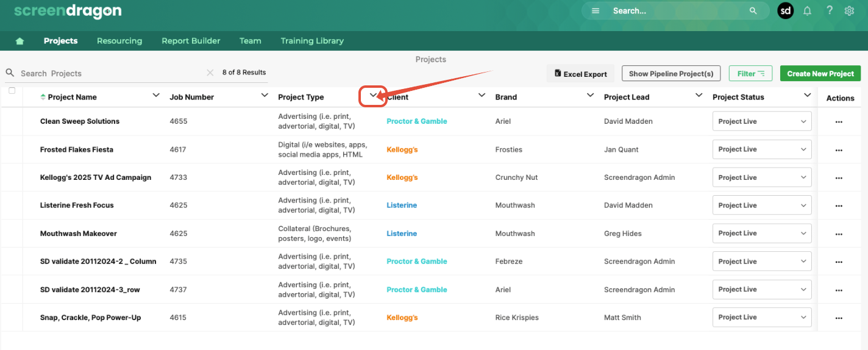The width and height of the screenshot is (868, 350).
Task: Open status dropdown for Listerine Fresh Focus
Action: [762, 205]
